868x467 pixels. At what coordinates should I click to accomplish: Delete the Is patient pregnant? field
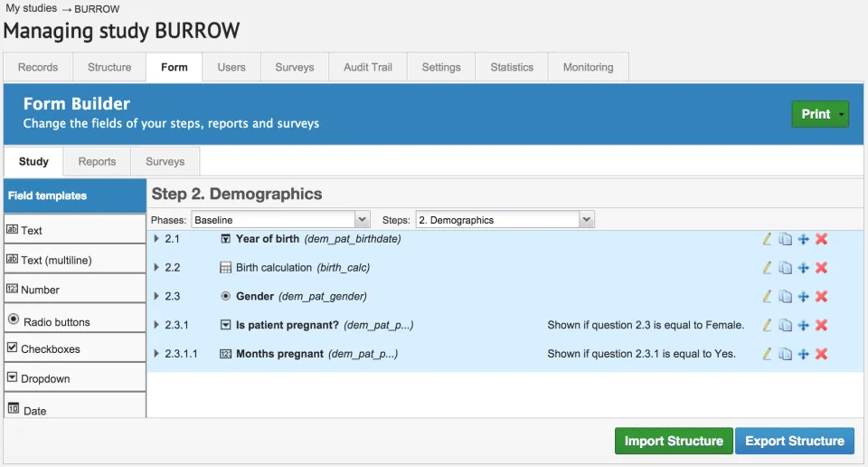pyautogui.click(x=822, y=325)
